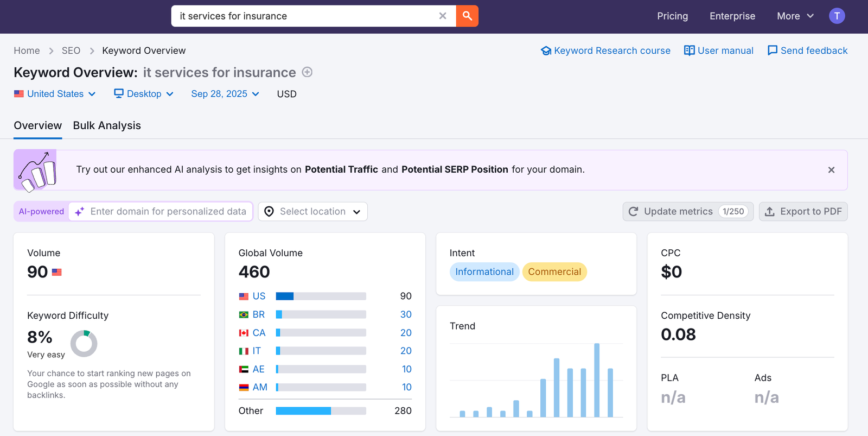Dismiss the AI analysis banner
The image size is (868, 436).
pos(831,170)
